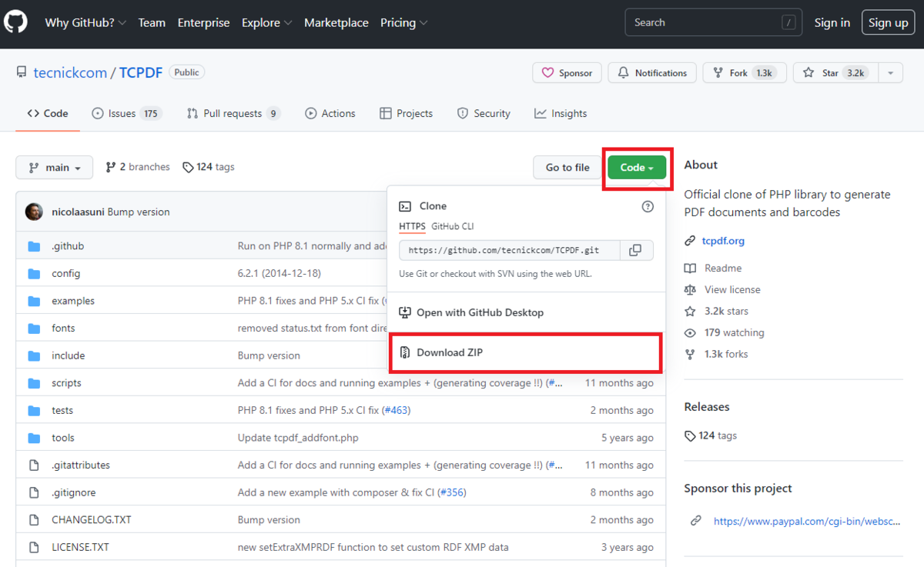The image size is (924, 567).
Task: Open the #356 pull request link
Action: coord(451,492)
